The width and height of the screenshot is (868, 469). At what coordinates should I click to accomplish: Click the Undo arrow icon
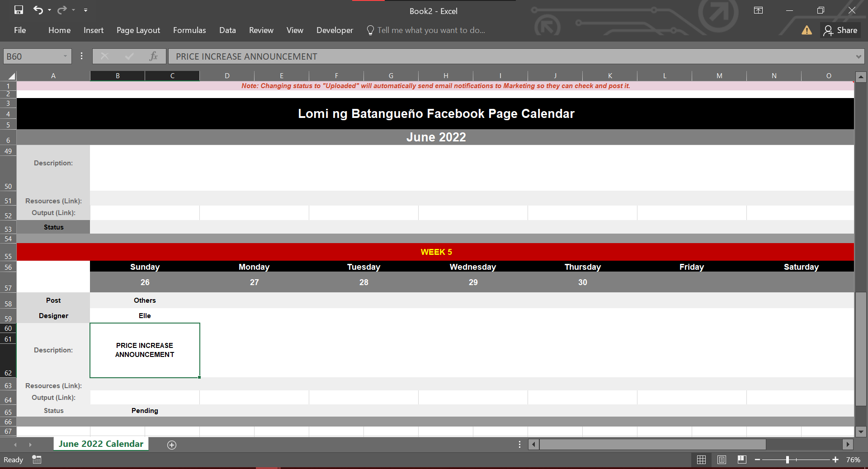coord(38,10)
